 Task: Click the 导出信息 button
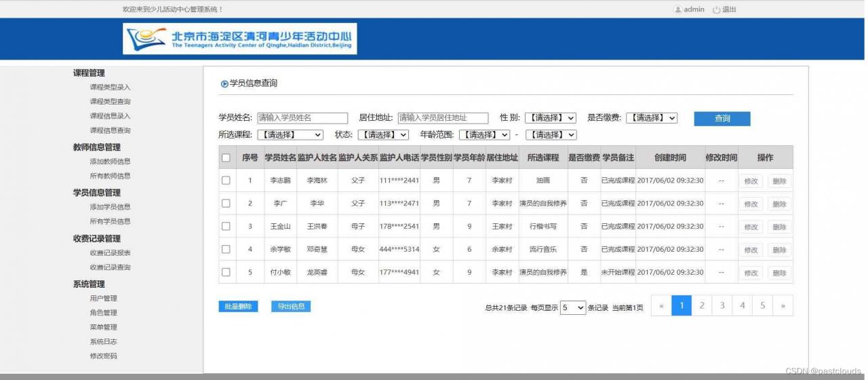coord(291,307)
